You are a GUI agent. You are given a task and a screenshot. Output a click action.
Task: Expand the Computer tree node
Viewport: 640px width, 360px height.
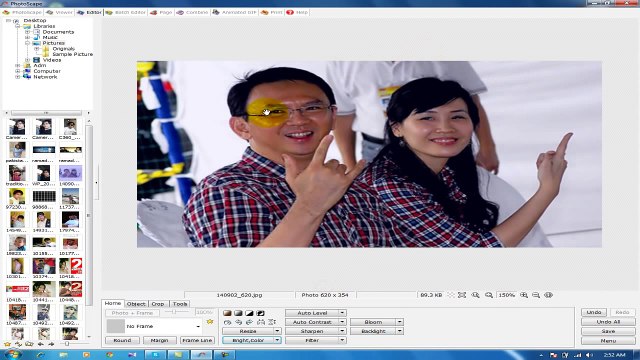(x=18, y=71)
